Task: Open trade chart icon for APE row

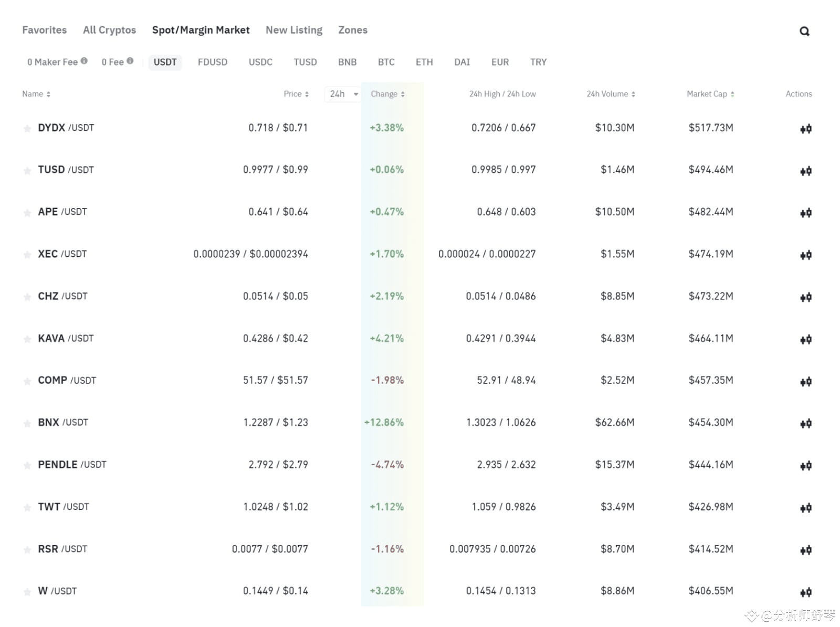Action: 806,213
